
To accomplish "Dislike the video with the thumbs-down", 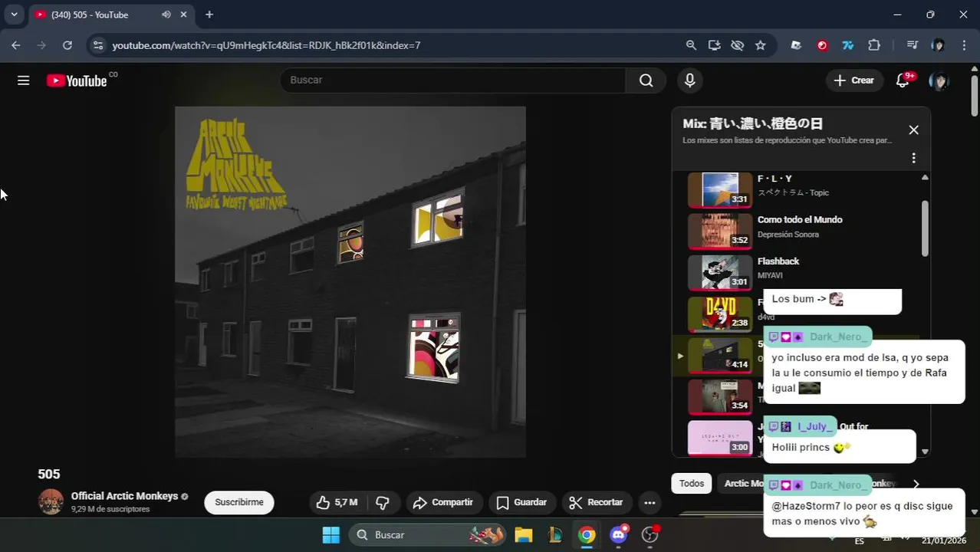I will point(383,502).
